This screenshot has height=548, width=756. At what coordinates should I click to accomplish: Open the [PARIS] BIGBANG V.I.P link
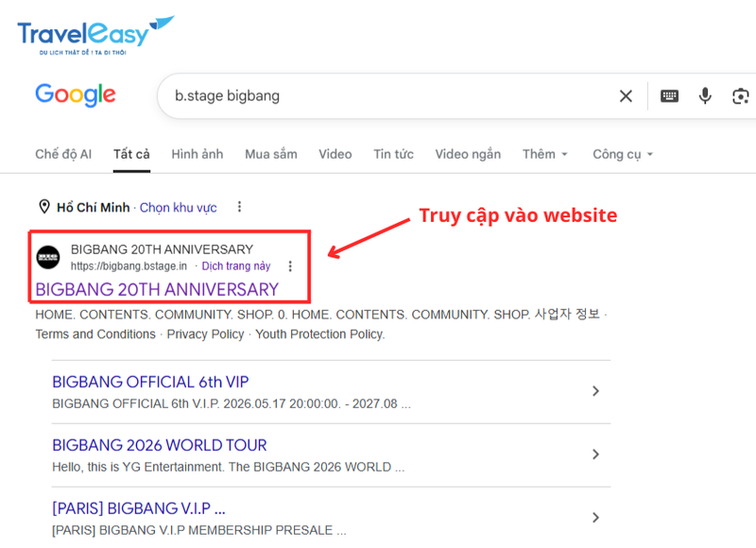(x=138, y=508)
